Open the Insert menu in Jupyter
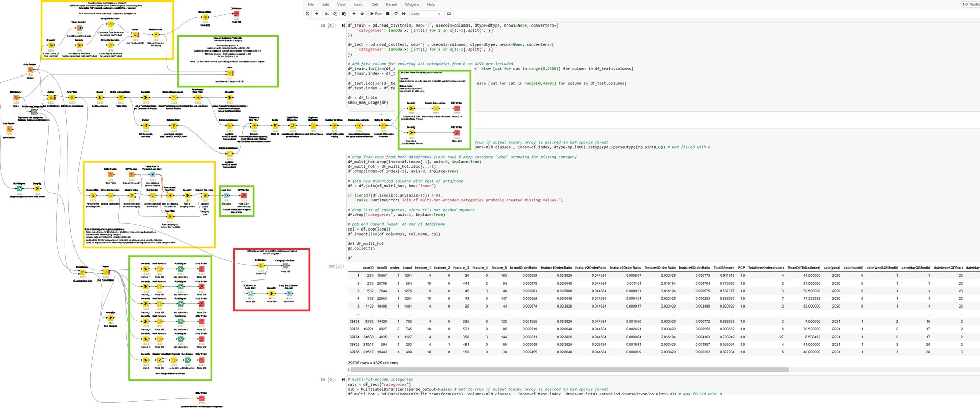 coord(358,4)
